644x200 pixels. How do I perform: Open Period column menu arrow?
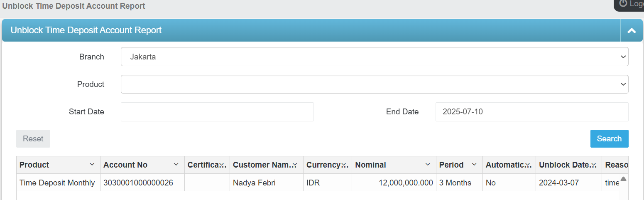[474, 165]
